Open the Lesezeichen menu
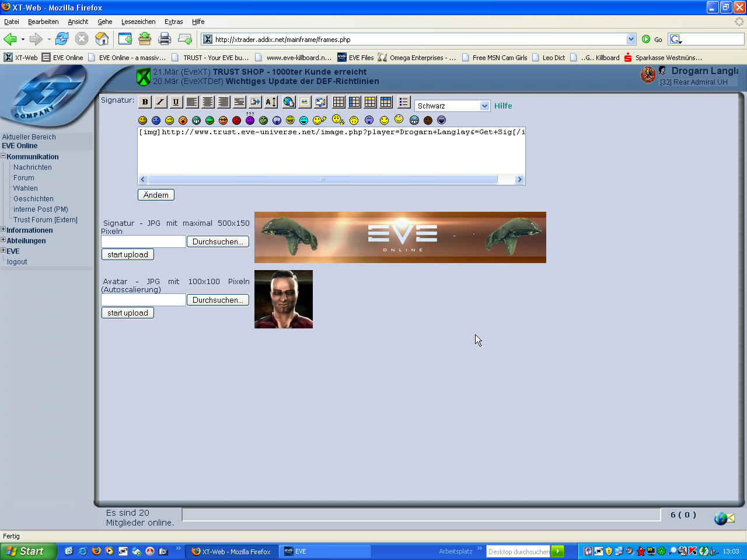 138,22
